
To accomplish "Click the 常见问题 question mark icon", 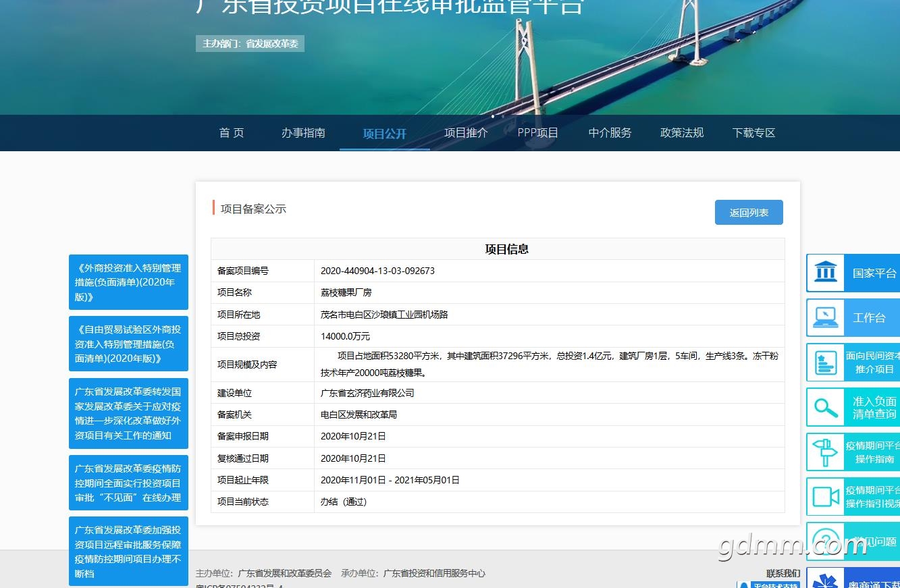I will pyautogui.click(x=825, y=541).
